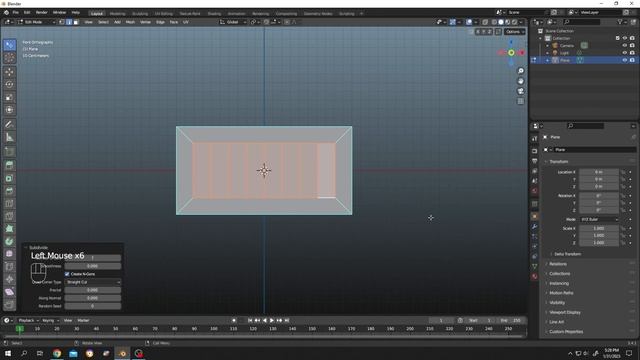
Task: Hide Camera in viewport via eye icon
Action: [x=624, y=45]
